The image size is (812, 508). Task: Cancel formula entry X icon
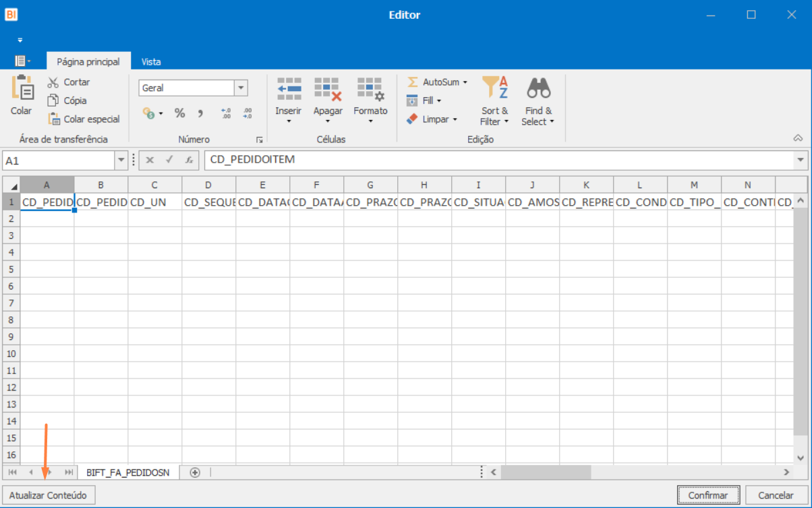point(150,161)
